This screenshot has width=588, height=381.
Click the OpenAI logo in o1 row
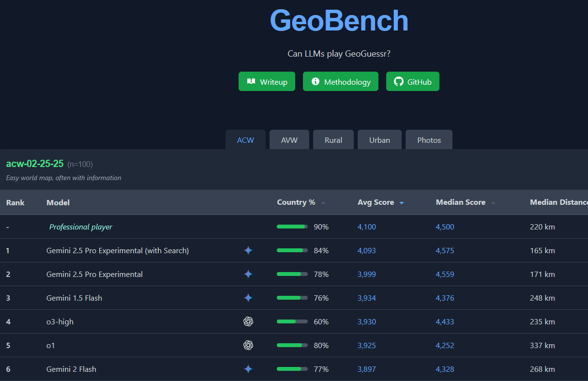[248, 345]
